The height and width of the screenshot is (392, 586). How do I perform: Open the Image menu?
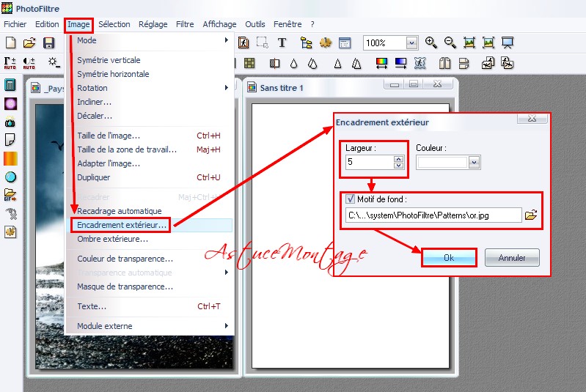tap(78, 25)
